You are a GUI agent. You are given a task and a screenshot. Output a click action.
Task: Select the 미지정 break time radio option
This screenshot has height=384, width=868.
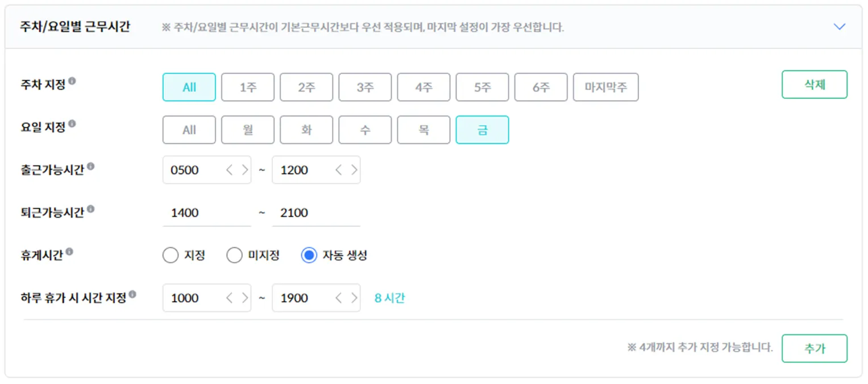[234, 256]
